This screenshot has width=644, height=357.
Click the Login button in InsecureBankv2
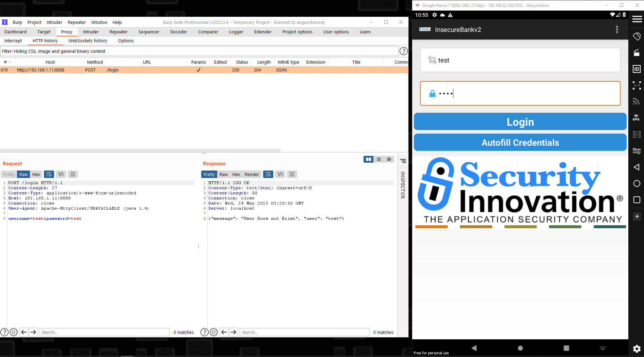click(x=520, y=121)
